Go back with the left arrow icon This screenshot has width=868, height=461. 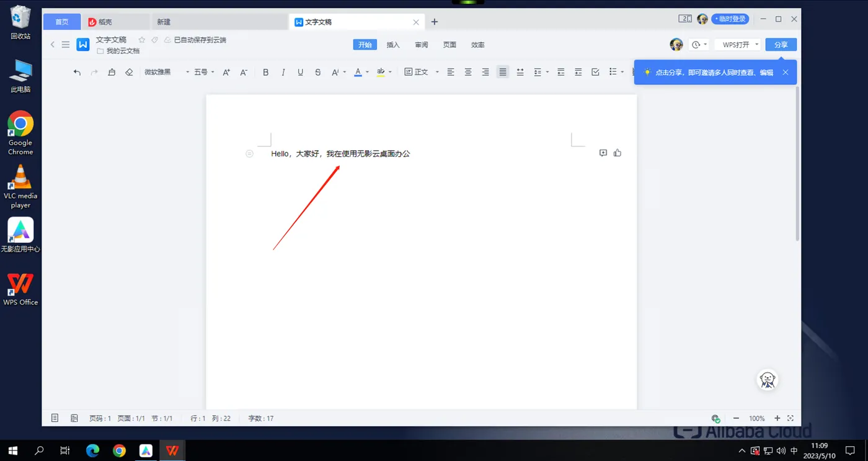(53, 44)
